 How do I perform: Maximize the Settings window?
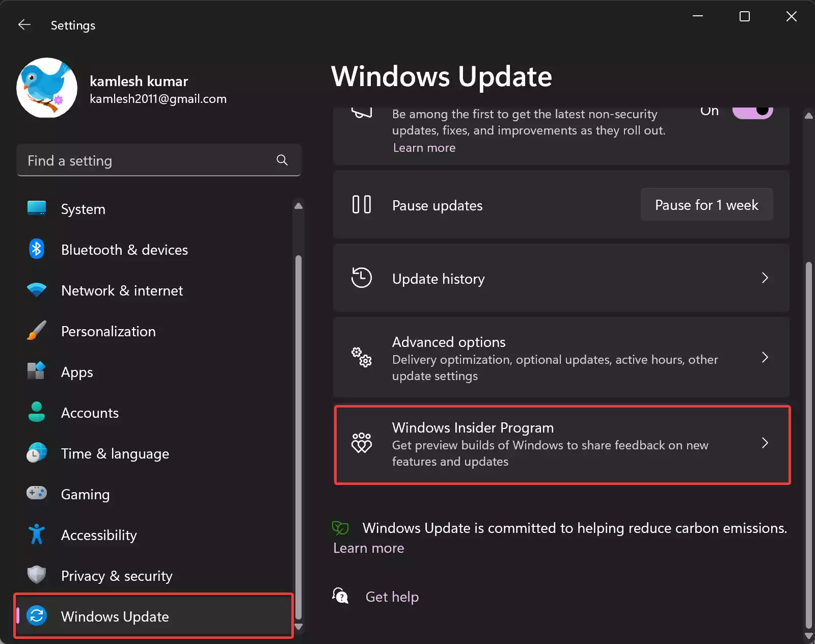(745, 16)
